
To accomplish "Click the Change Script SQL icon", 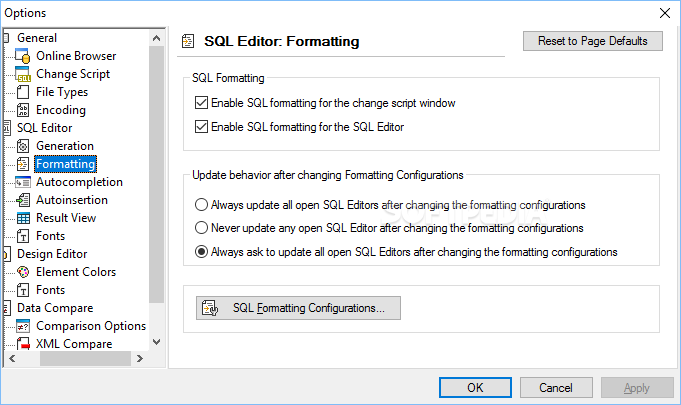I will click(23, 74).
